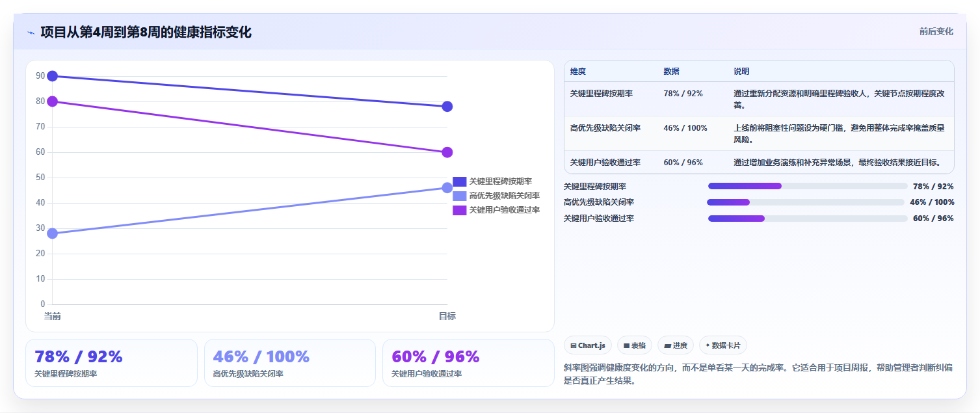
Task: Click the description starting 上线前将阻塞性问题
Action: click(840, 133)
